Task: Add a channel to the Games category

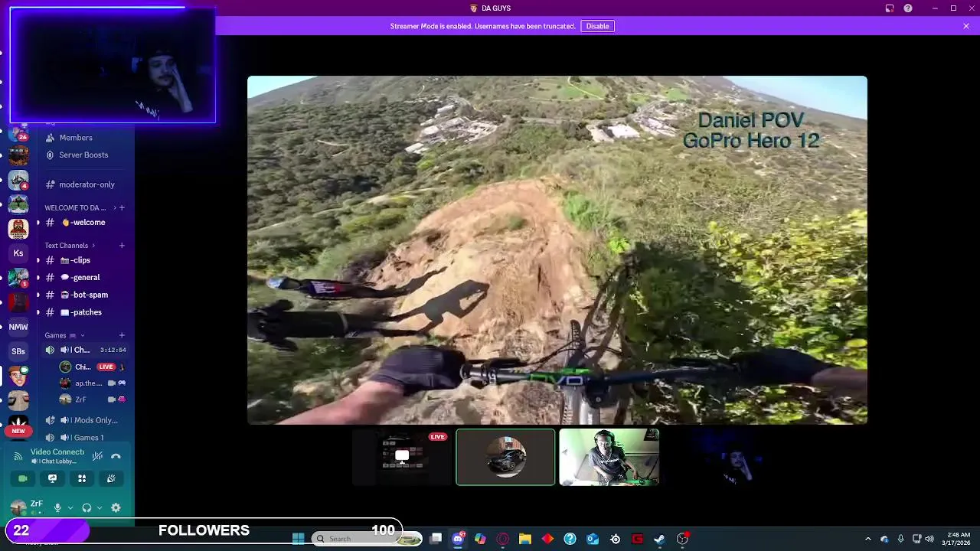Action: point(122,335)
